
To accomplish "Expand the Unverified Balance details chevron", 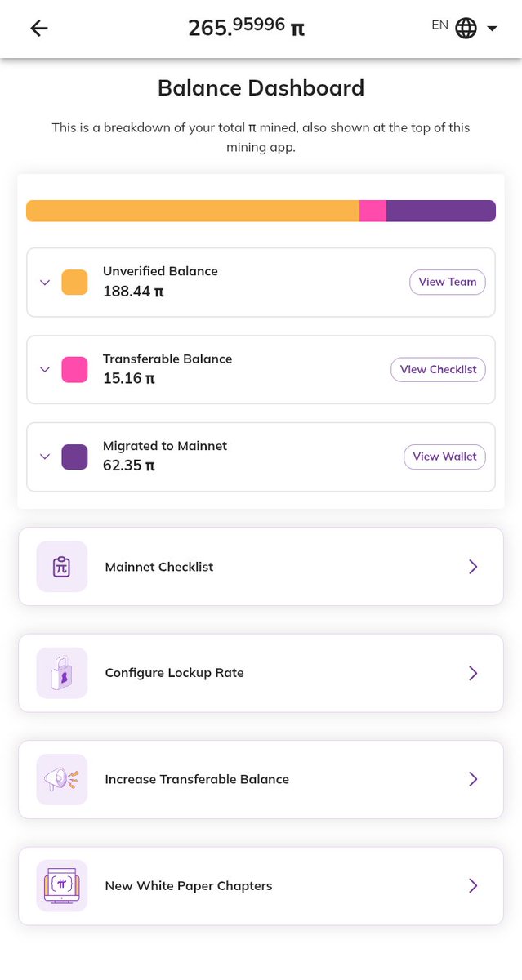I will [45, 283].
